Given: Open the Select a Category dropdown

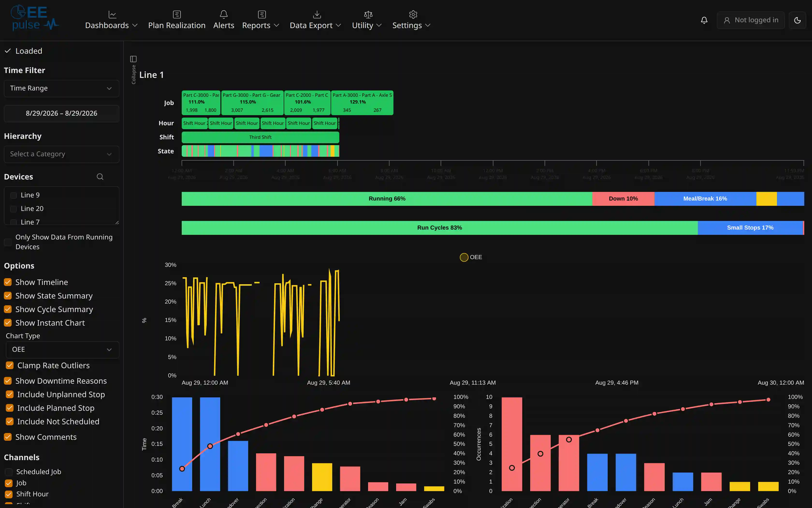Looking at the screenshot, I should 61,154.
